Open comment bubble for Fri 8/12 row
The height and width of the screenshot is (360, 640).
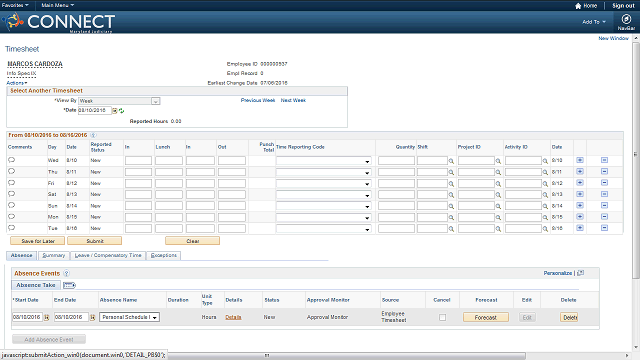[x=11, y=183]
